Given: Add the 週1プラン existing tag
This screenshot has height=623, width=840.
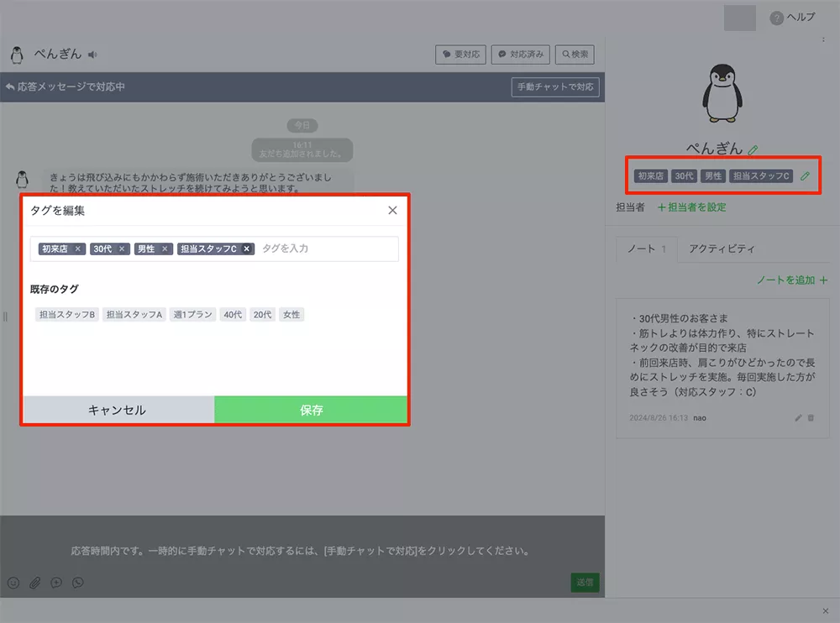Looking at the screenshot, I should pos(192,315).
